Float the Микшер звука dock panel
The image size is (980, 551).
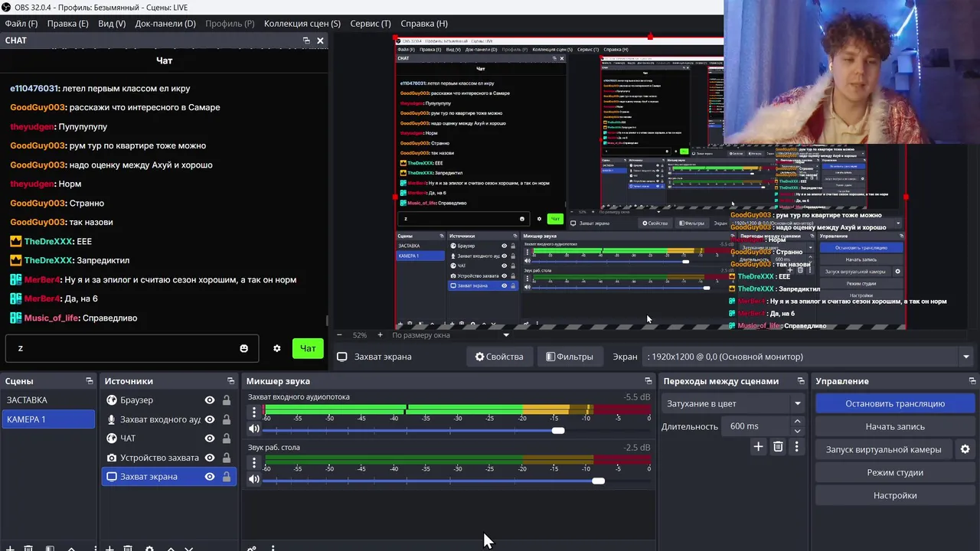click(648, 381)
